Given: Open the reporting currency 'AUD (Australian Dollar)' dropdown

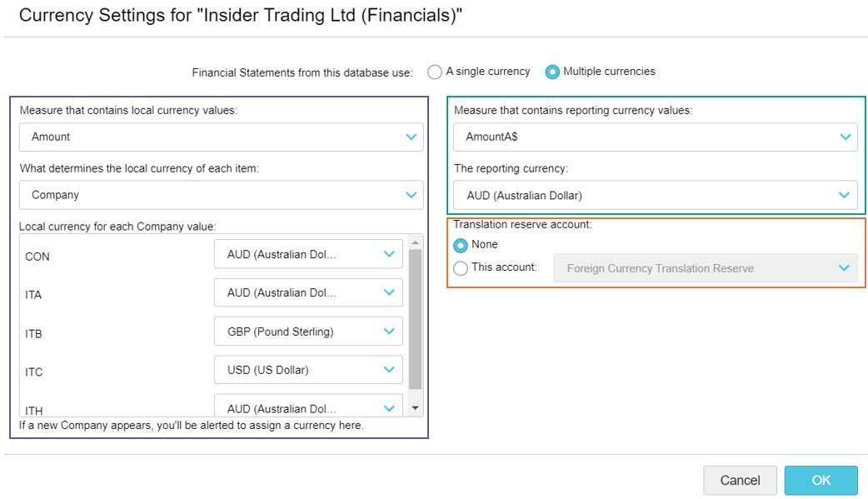Looking at the screenshot, I should click(x=655, y=196).
